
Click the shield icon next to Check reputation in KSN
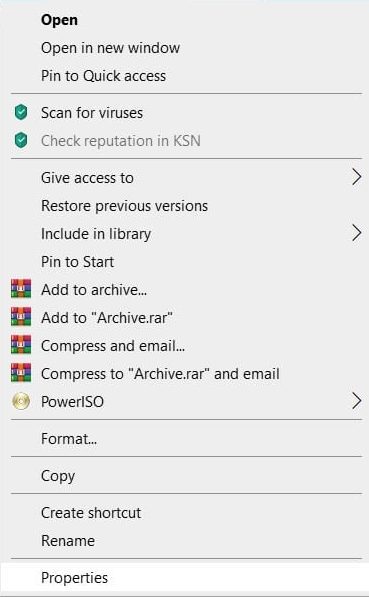pos(21,140)
